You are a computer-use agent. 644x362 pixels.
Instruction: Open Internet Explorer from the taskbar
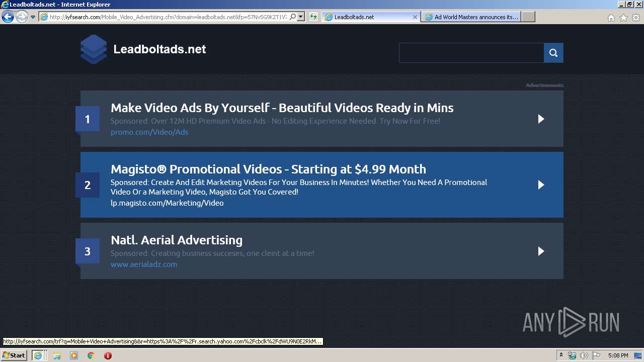coord(38,355)
